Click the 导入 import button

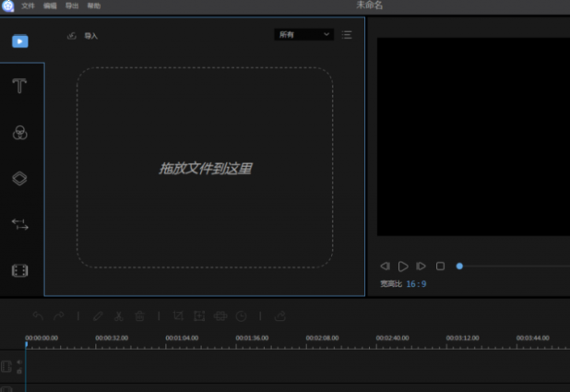coord(82,36)
